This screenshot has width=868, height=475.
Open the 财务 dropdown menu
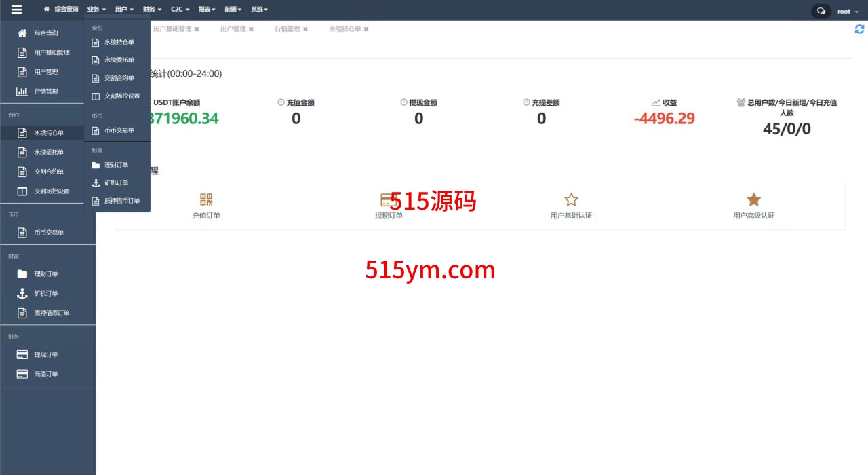point(152,9)
